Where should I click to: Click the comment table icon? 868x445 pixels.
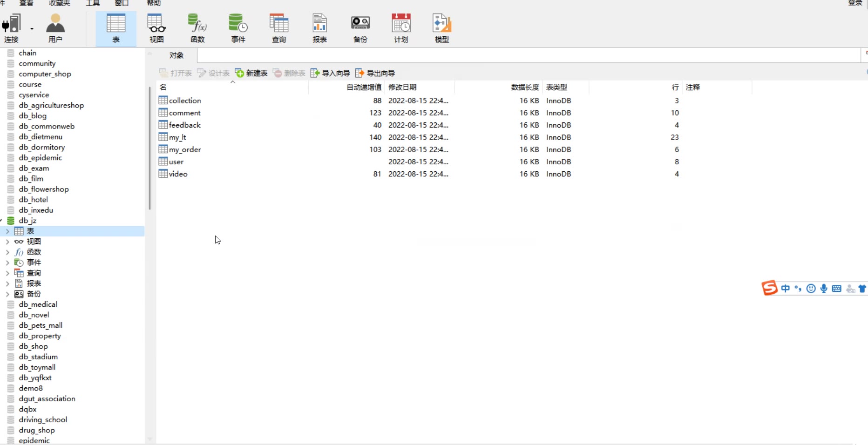click(x=163, y=112)
